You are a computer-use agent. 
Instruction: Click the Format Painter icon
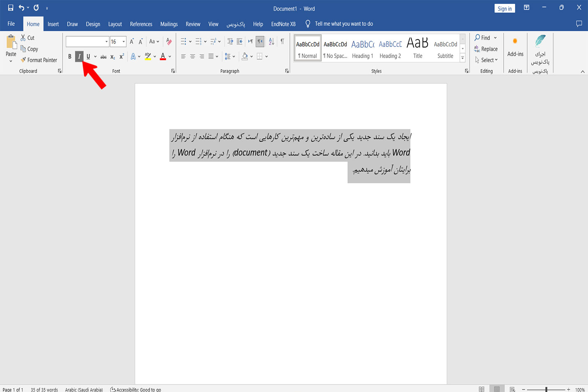pyautogui.click(x=23, y=60)
